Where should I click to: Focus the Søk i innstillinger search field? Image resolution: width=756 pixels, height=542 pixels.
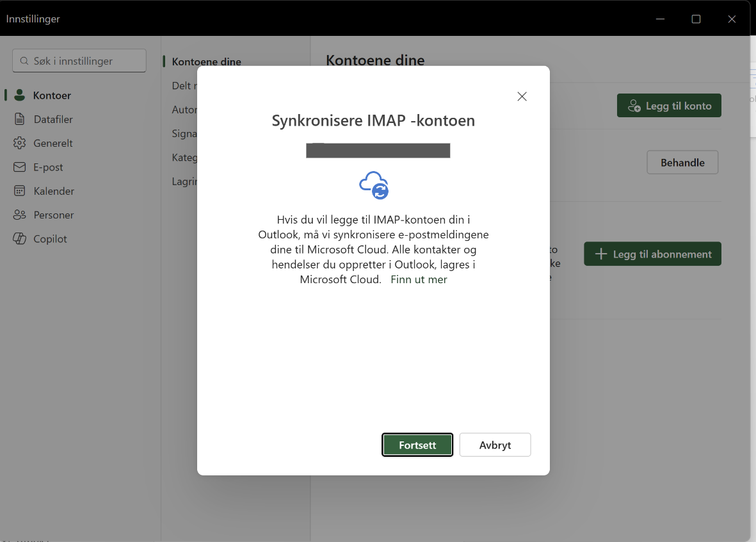[x=79, y=61]
